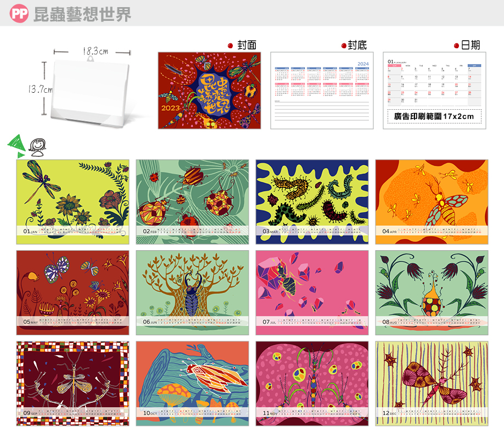Open the 09 SEP mantis page thumbnail
This screenshot has height=439, width=504.
tap(72, 384)
